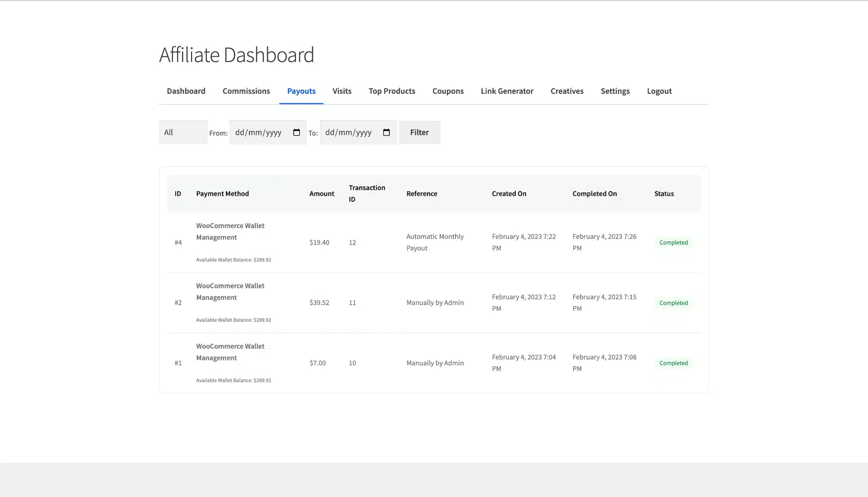Viewport: 868px width, 497px height.
Task: Open the To date calendar picker icon
Action: click(x=386, y=132)
